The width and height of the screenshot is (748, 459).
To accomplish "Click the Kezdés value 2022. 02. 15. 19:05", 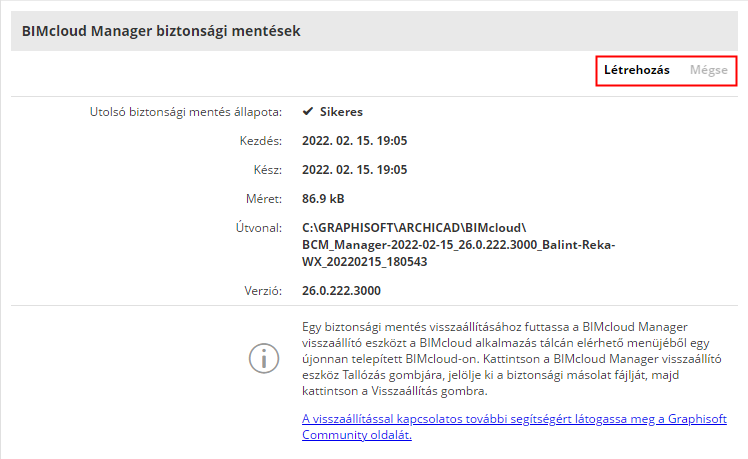I will tap(354, 141).
